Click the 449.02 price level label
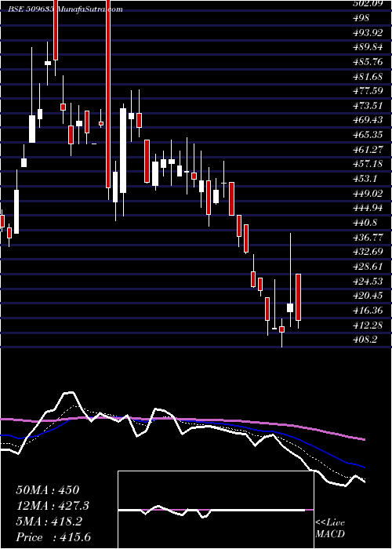This screenshot has height=549, width=392. pos(368,193)
